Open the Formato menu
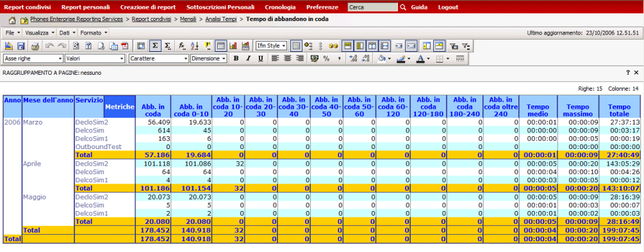The image size is (644, 252). (x=94, y=33)
